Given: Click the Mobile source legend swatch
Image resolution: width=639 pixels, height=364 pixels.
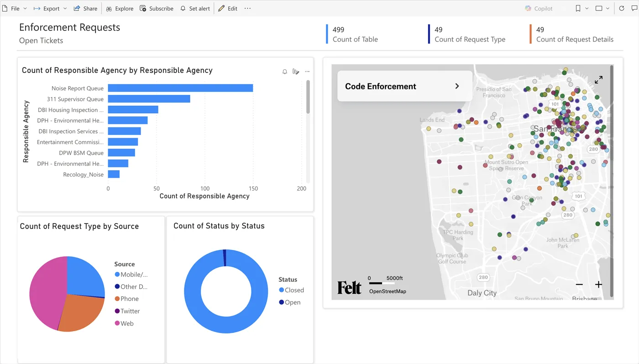Looking at the screenshot, I should tap(117, 275).
